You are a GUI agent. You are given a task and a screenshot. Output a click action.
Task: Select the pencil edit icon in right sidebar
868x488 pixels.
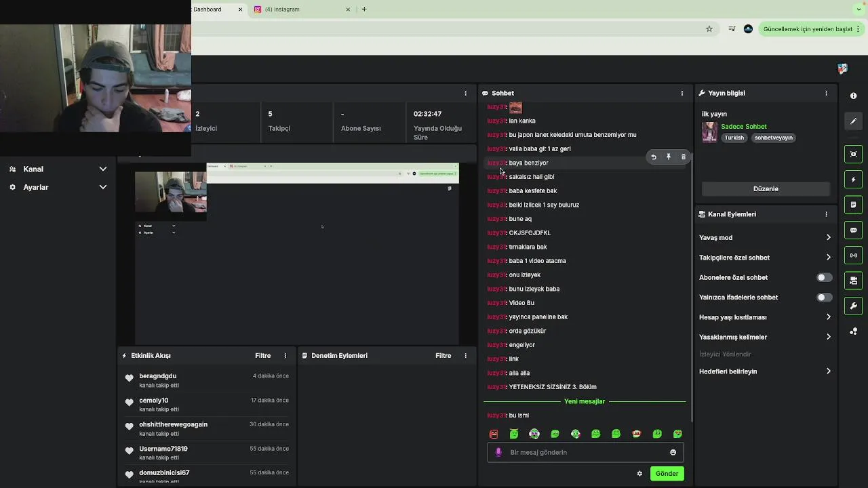coord(853,121)
